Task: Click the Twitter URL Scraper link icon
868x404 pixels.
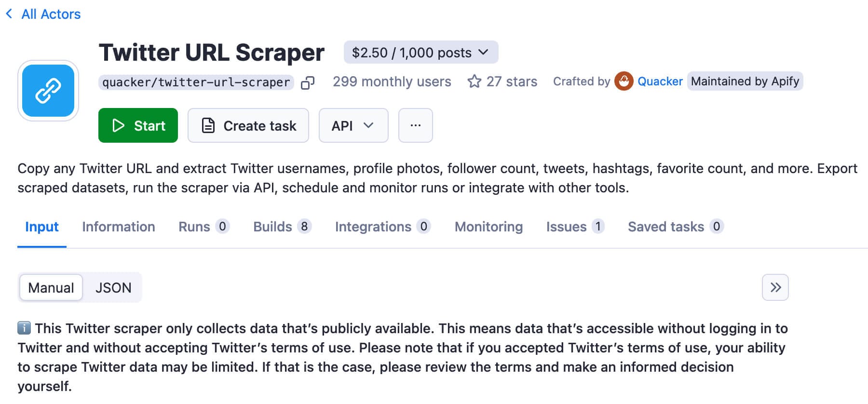Action: (x=48, y=91)
